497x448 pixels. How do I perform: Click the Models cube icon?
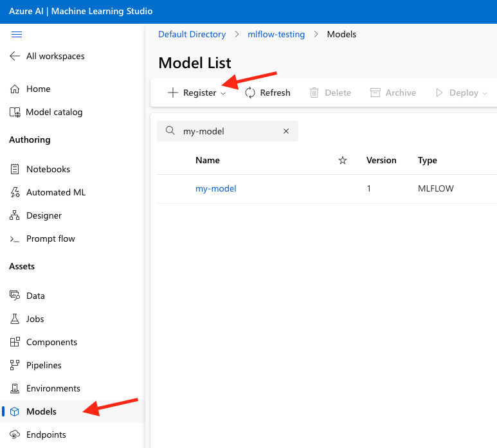click(x=15, y=411)
